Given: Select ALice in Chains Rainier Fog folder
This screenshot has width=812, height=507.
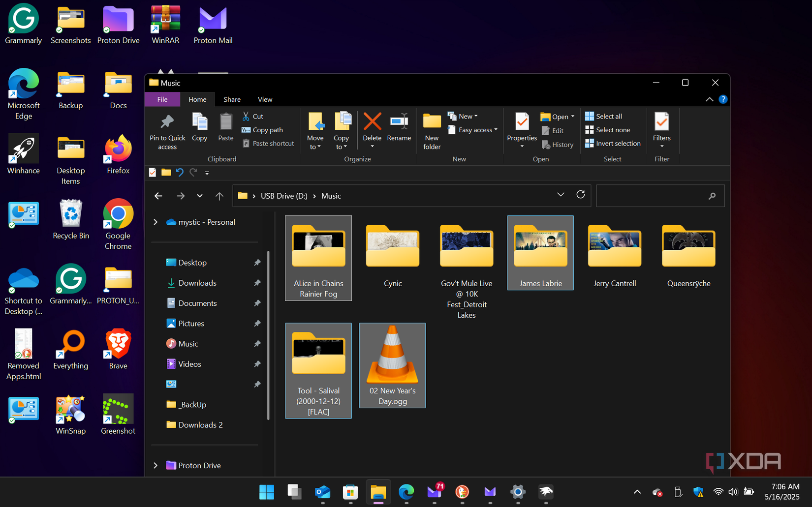Looking at the screenshot, I should (318, 258).
